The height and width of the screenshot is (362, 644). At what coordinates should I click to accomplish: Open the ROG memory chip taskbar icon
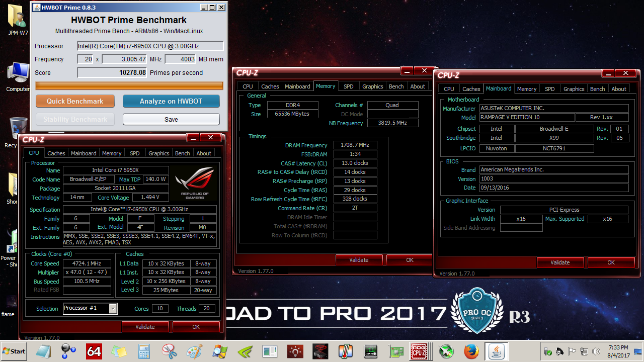click(320, 351)
